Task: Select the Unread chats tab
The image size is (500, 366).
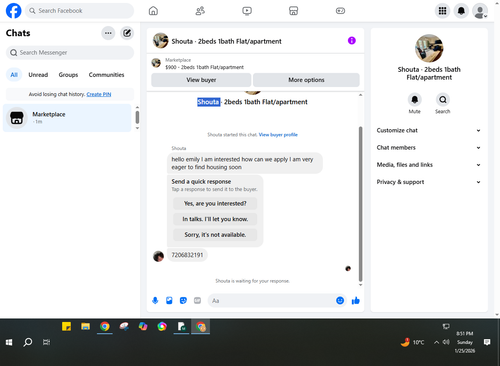Action: point(38,75)
